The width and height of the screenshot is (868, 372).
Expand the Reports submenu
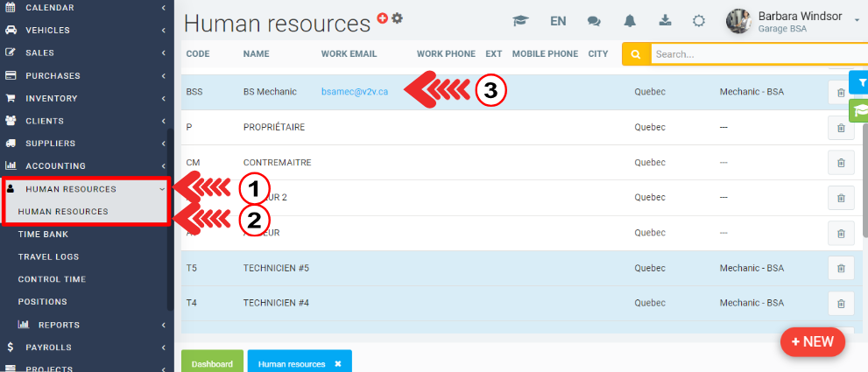pos(88,325)
